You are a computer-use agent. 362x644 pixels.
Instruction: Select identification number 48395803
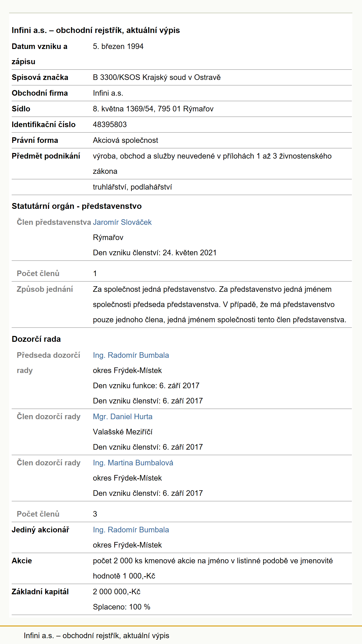(110, 125)
